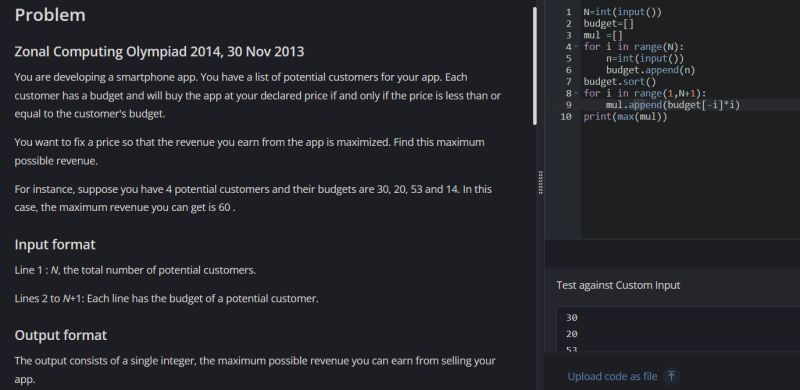Screen dimensions: 800x390
Task: Click line number 1 in editor gutter
Action: point(569,12)
